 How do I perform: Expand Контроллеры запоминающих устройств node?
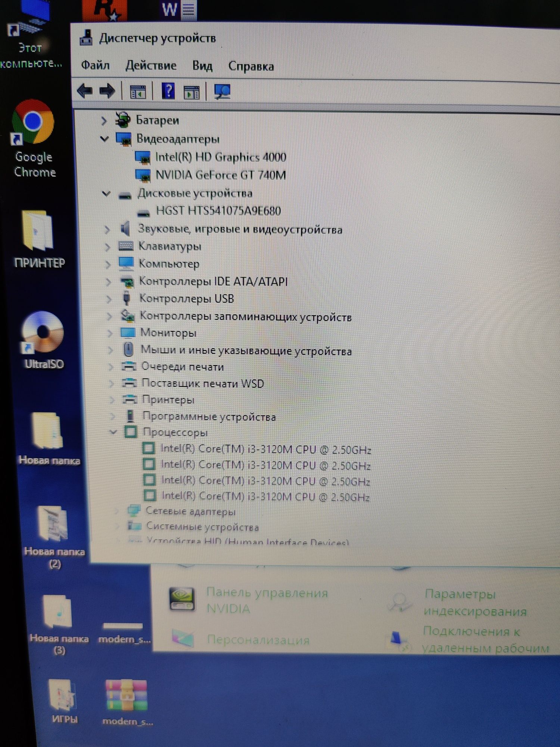[109, 316]
